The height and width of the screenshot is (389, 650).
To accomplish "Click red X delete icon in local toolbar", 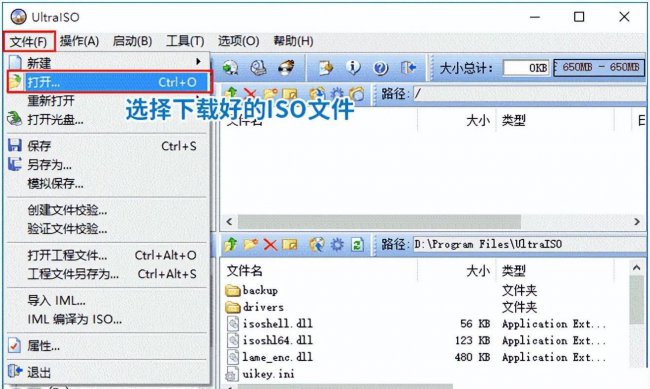I will (270, 245).
